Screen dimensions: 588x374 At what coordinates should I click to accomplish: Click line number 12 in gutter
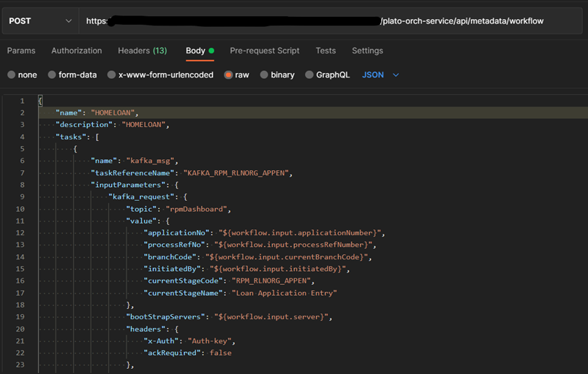point(20,233)
